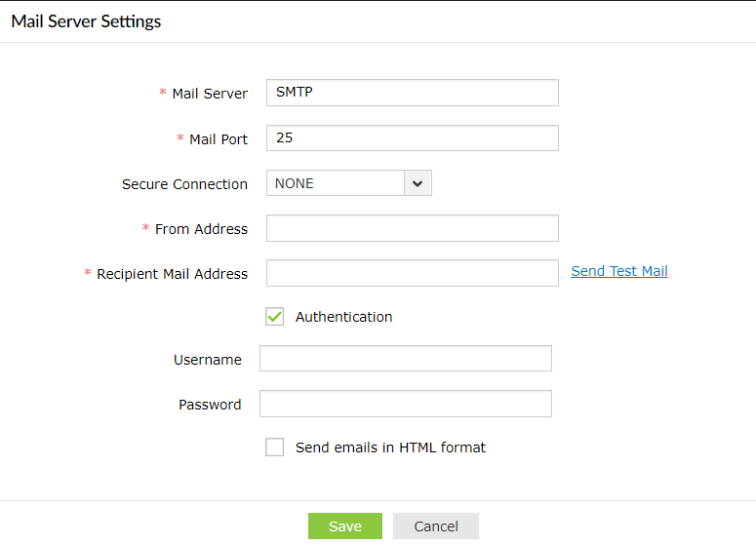Expand the Secure Connection dropdown arrow
Image resolution: width=756 pixels, height=545 pixels.
pos(418,183)
